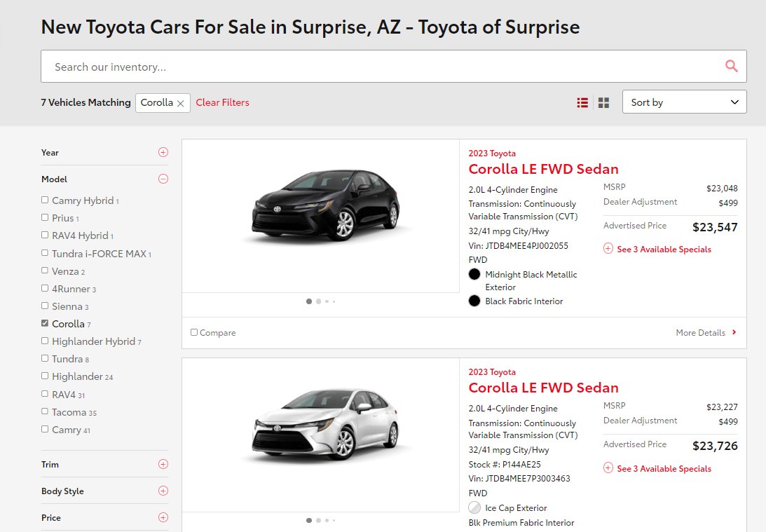Click the Midnight Black Metallic exterior swatch
Viewport: 766px width, 532px height.
tap(474, 275)
